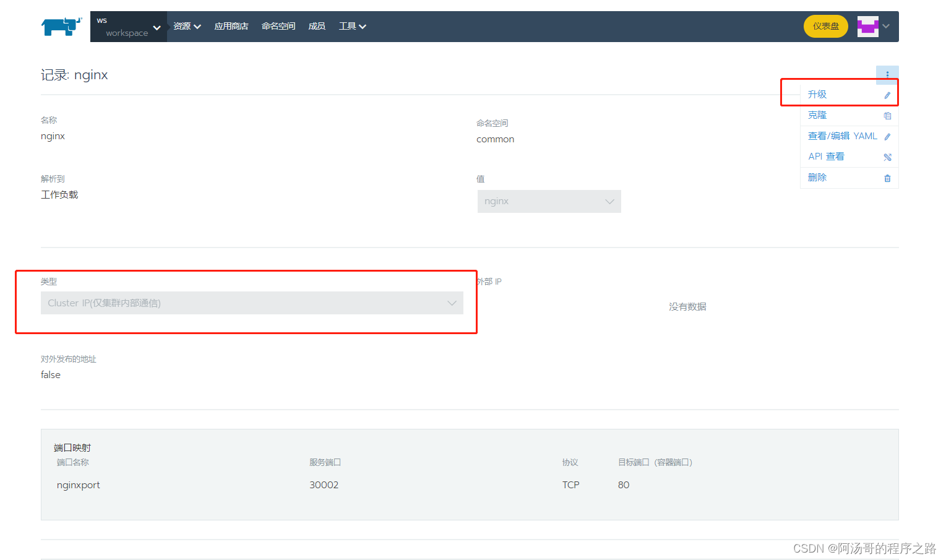Open the nginx value dropdown

coord(549,201)
